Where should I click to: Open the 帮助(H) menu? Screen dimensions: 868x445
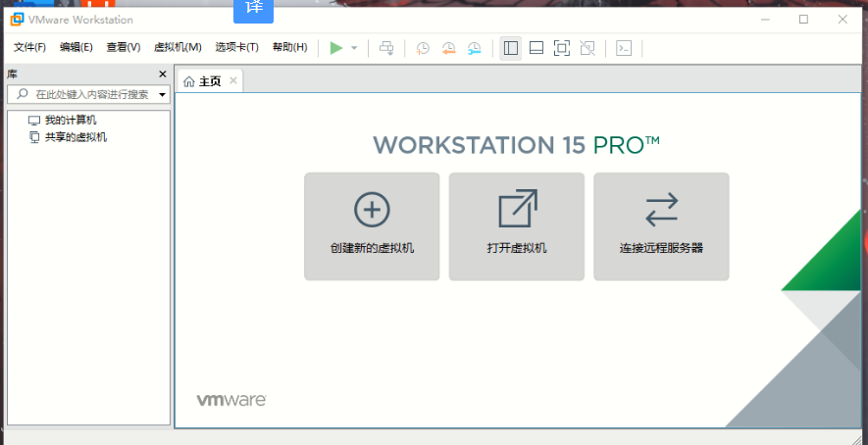pyautogui.click(x=289, y=48)
